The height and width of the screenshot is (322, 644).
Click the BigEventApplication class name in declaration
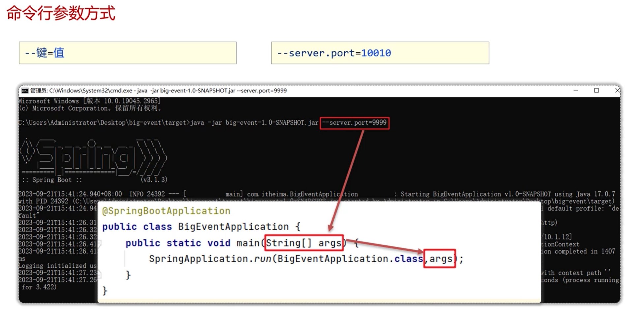click(233, 227)
